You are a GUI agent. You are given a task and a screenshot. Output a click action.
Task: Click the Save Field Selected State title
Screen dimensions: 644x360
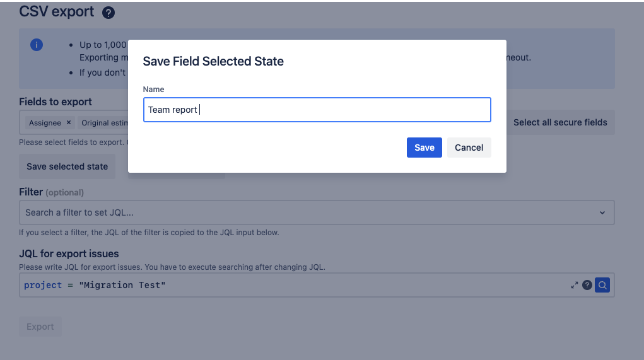click(x=213, y=61)
